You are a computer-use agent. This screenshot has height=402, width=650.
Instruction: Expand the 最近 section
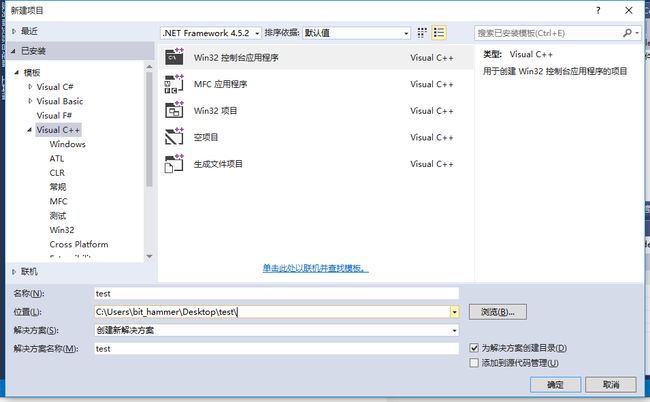click(14, 31)
